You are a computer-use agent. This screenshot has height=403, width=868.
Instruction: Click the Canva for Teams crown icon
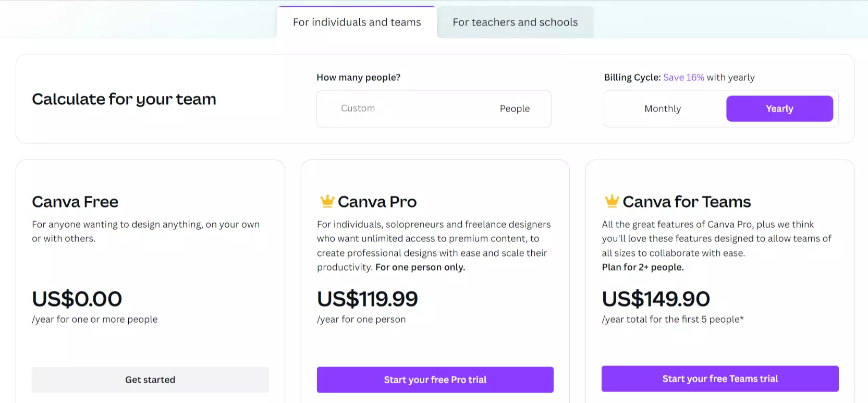click(612, 201)
